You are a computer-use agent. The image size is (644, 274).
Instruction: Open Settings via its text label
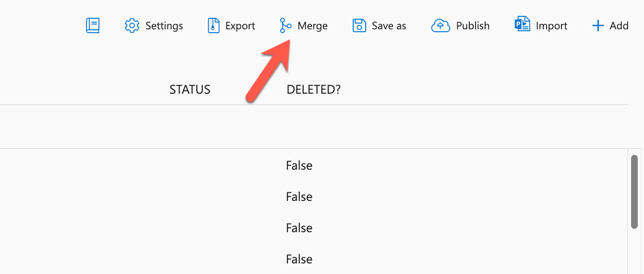click(x=164, y=26)
